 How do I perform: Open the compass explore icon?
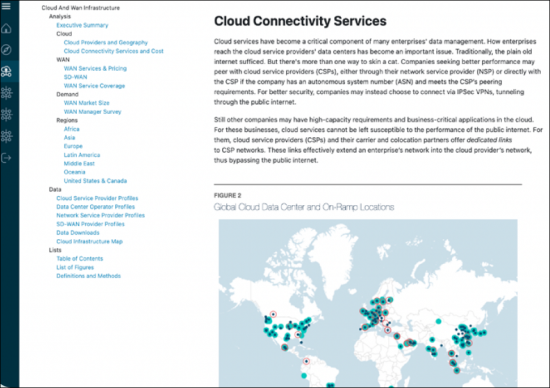pos(6,50)
